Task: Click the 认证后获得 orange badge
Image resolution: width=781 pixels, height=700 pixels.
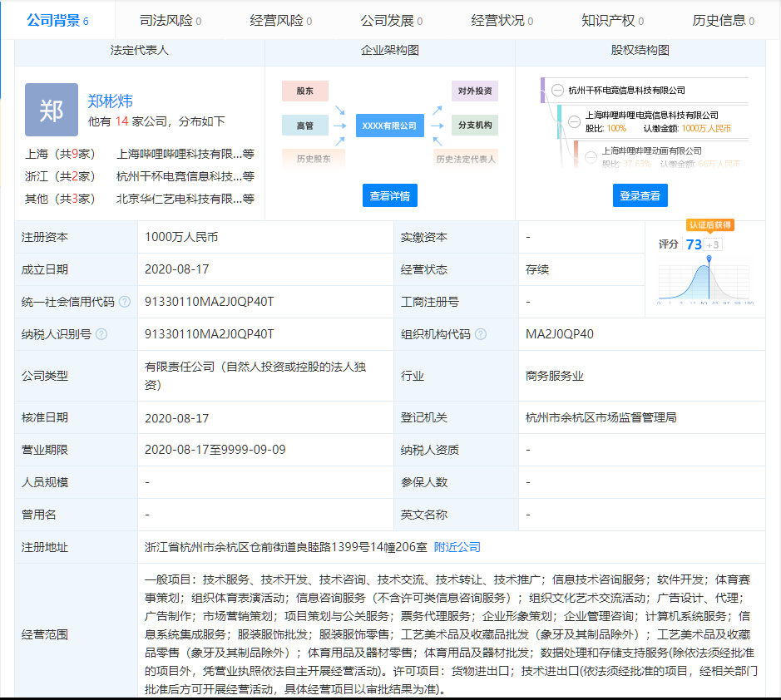Action: tap(710, 225)
